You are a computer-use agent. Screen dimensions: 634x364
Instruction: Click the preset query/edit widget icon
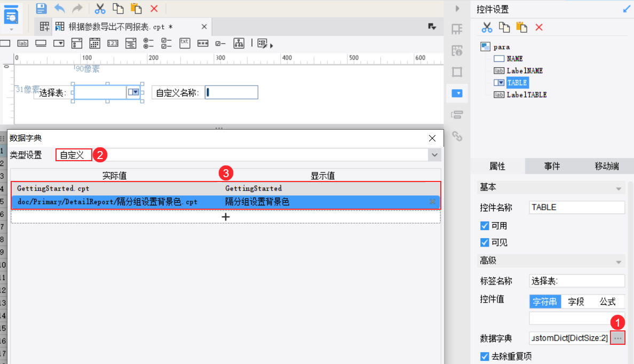tap(263, 43)
